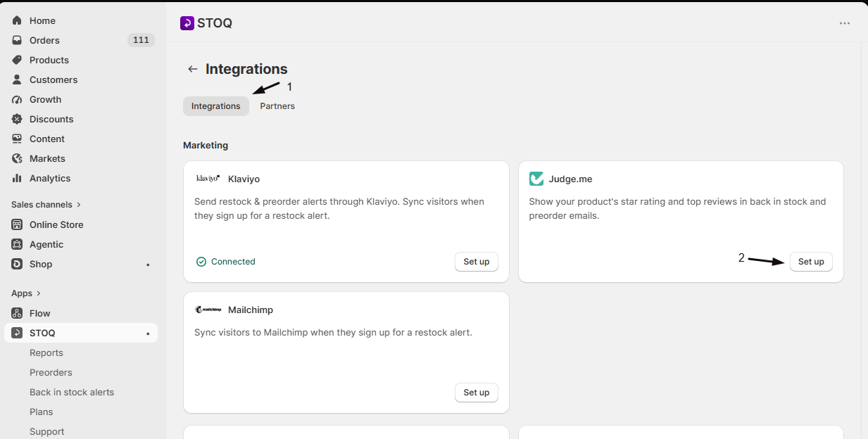Click the Klaviyo description text
The height and width of the screenshot is (439, 868).
(339, 209)
